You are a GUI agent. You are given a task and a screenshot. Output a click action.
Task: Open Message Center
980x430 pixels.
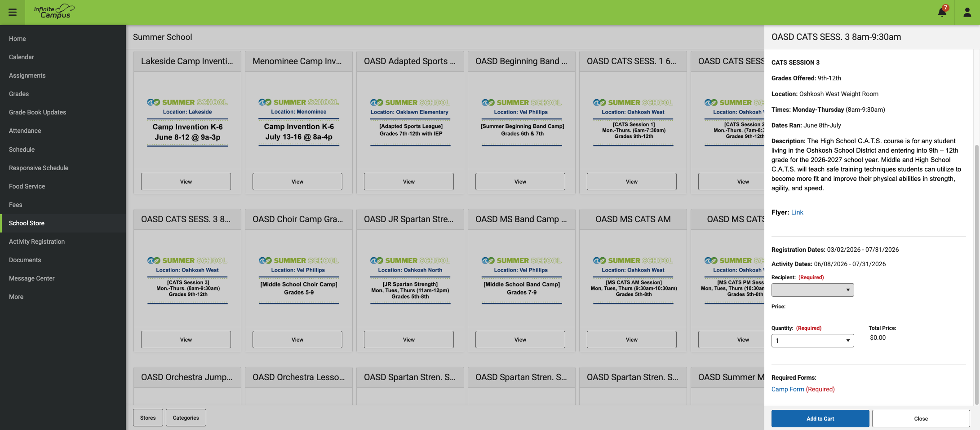click(63, 278)
